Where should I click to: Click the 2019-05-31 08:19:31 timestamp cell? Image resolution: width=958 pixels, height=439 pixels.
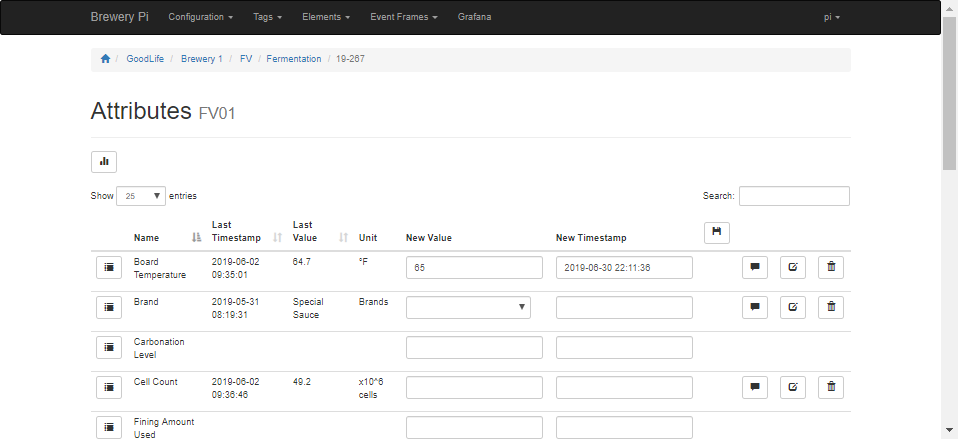[236, 308]
